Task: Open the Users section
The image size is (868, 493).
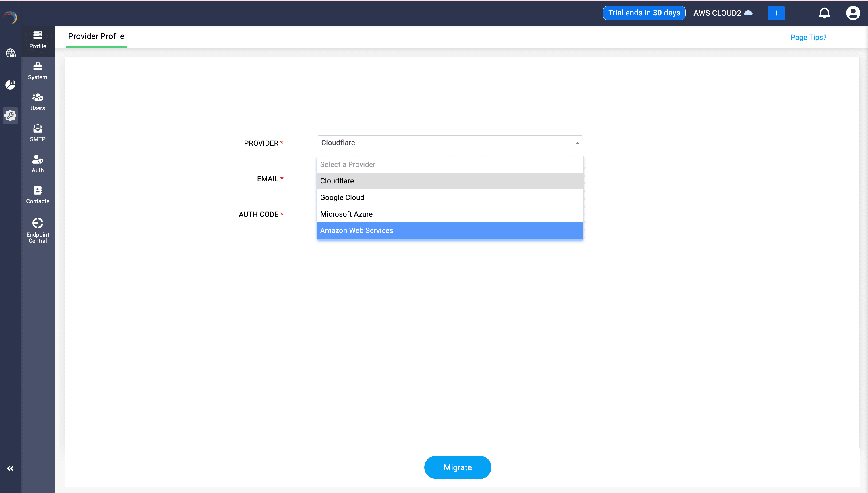Action: pos(37,101)
